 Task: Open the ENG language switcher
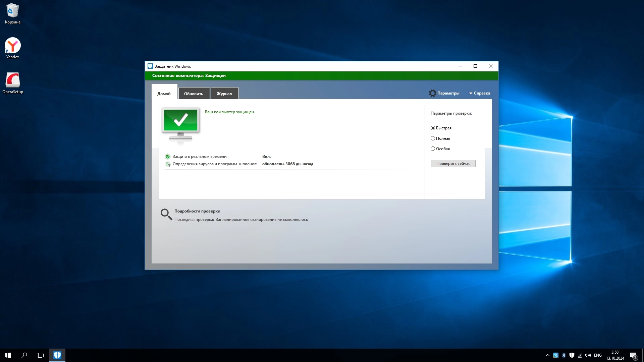[x=598, y=355]
